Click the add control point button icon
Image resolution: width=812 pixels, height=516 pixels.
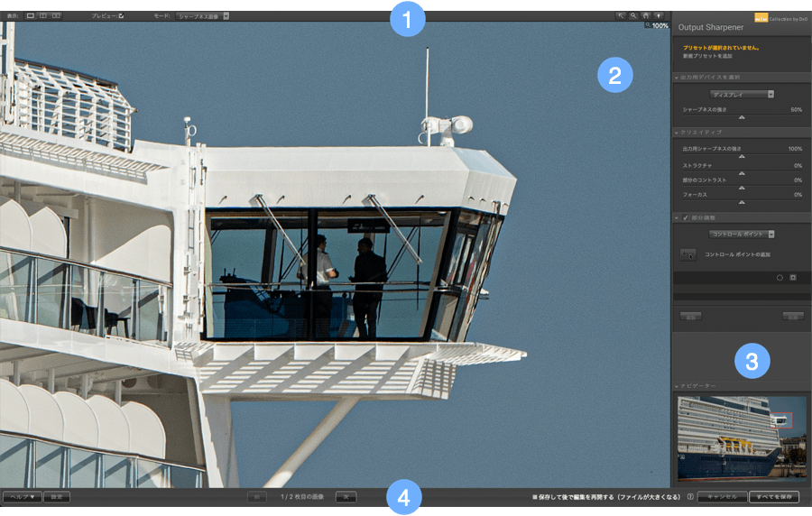(x=687, y=254)
